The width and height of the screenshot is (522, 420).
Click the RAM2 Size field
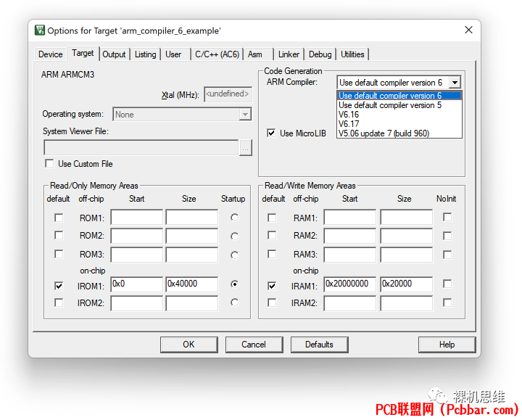pyautogui.click(x=407, y=236)
